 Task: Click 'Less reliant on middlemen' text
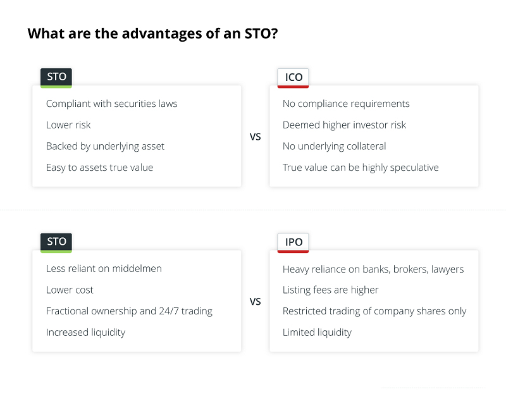coord(104,269)
